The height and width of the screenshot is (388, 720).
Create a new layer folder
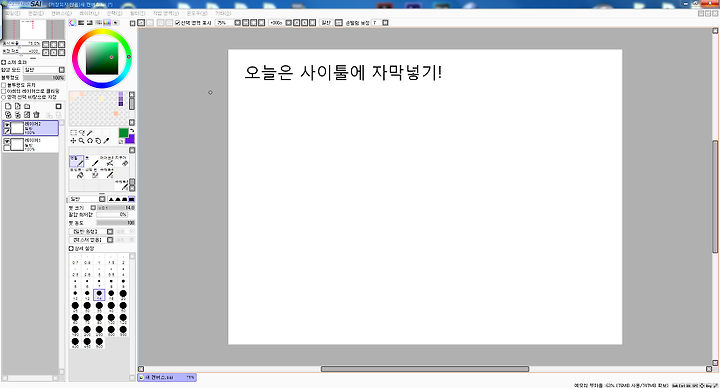click(x=27, y=106)
